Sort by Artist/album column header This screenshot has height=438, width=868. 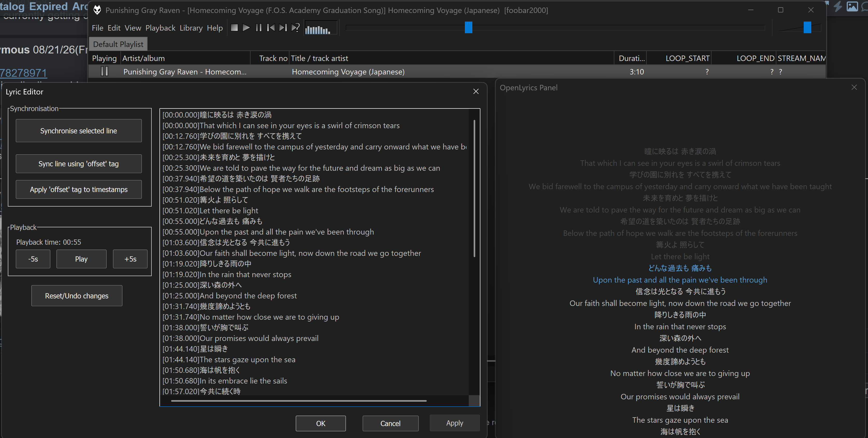tap(185, 58)
